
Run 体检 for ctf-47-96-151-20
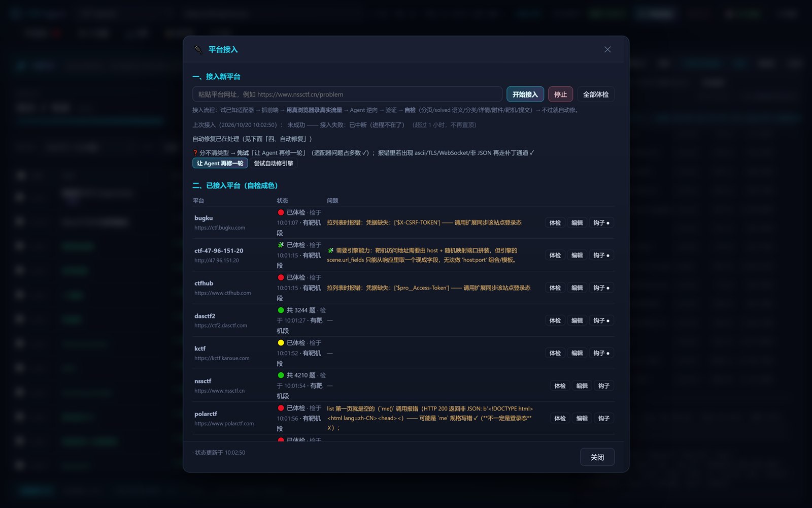pos(555,255)
